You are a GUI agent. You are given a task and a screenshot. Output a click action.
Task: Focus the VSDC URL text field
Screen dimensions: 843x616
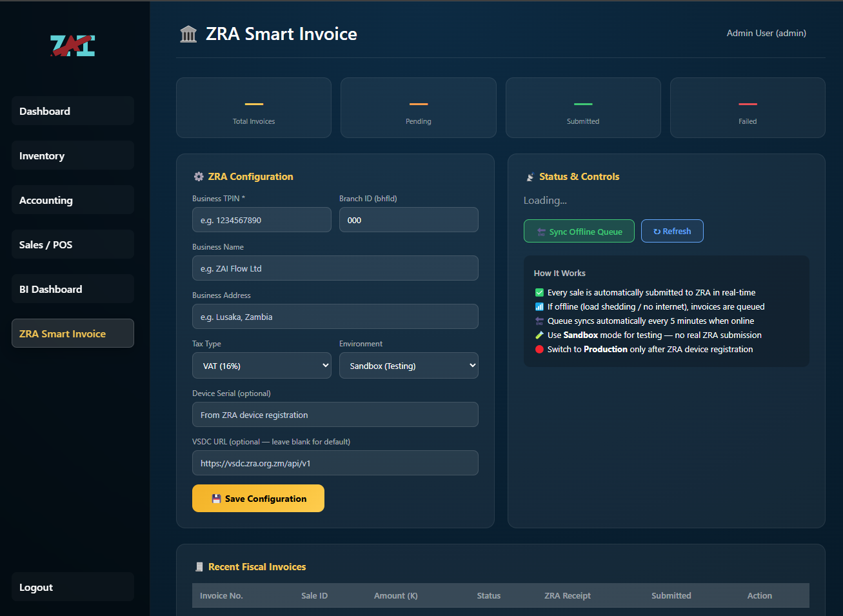point(335,463)
